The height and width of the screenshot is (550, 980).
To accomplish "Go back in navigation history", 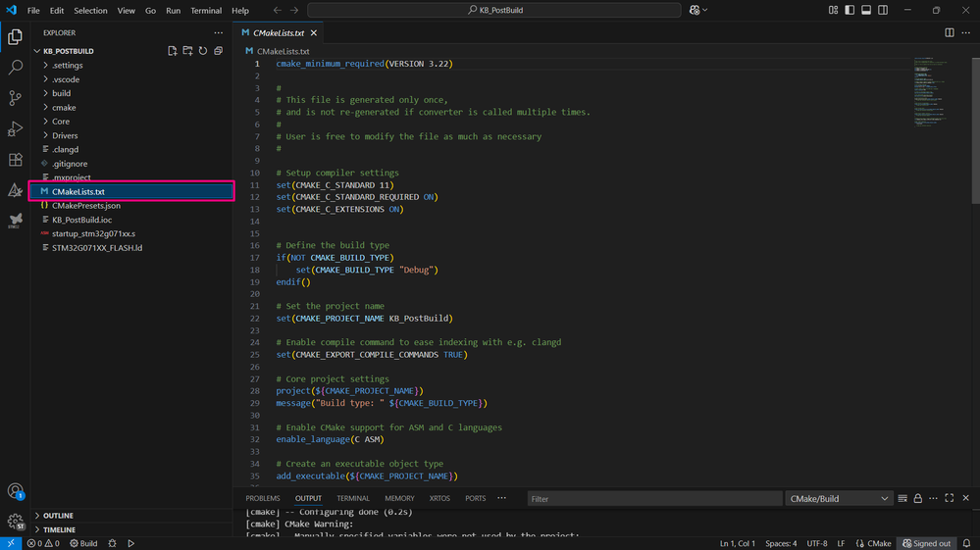I will coord(278,10).
